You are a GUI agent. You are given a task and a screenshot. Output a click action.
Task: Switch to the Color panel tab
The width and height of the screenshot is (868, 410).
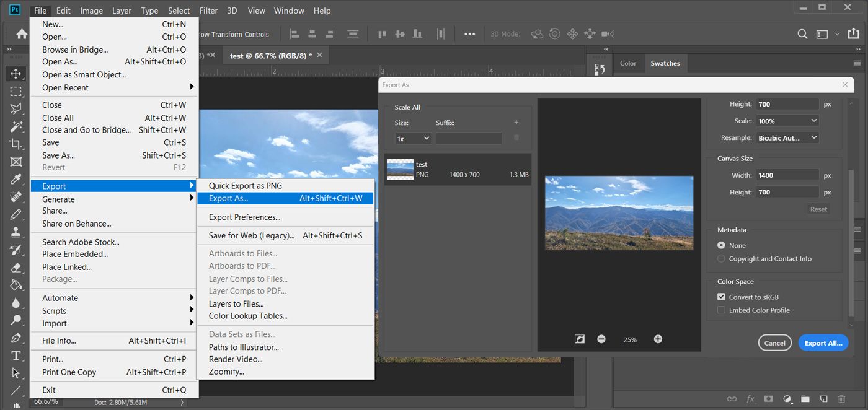click(x=628, y=63)
